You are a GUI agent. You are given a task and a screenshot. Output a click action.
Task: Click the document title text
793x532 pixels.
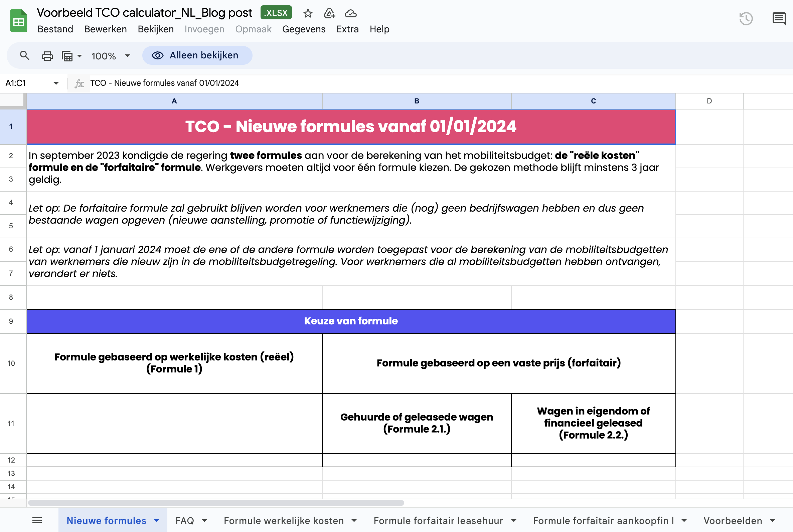pos(144,13)
